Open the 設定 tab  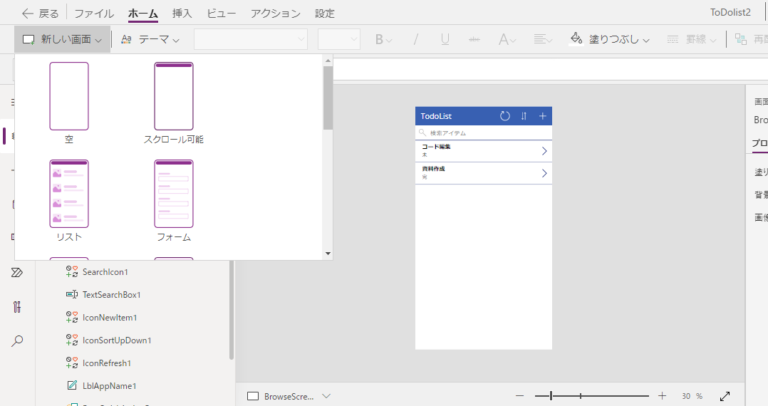tap(324, 14)
